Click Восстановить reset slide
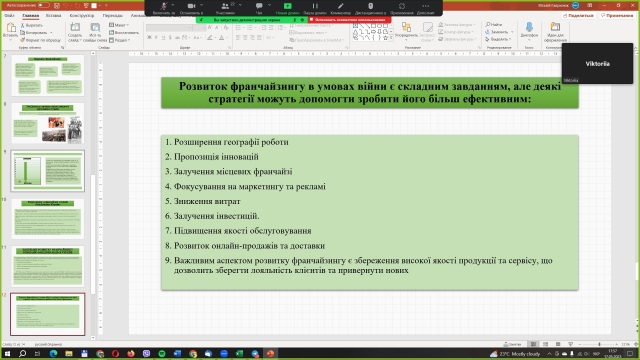Viewport: 640px width, 360px height. 124,33
